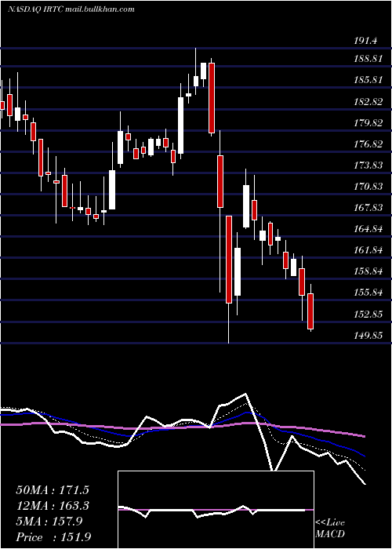The image size is (392, 549).
Task: Click the 161.84 price axis label
Action: [368, 250]
